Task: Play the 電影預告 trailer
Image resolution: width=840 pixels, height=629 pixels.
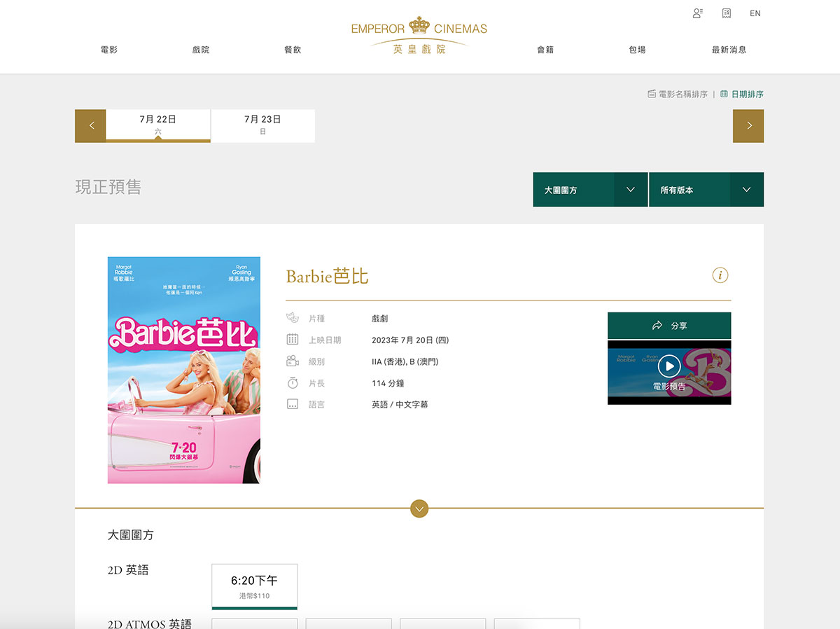Action: point(669,372)
